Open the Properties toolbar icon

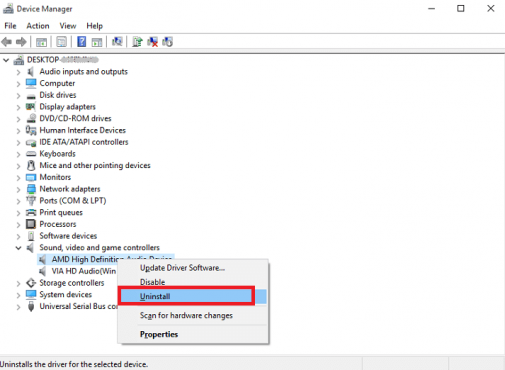point(62,42)
